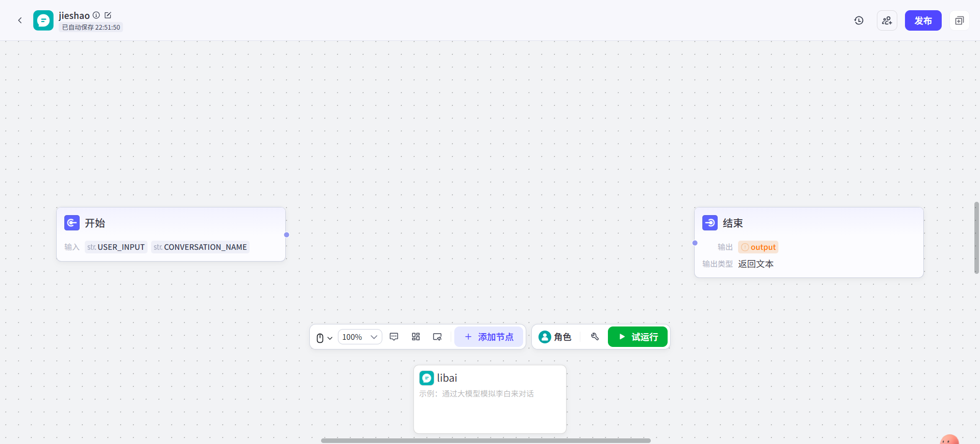Click the jieshao app logo icon

43,20
